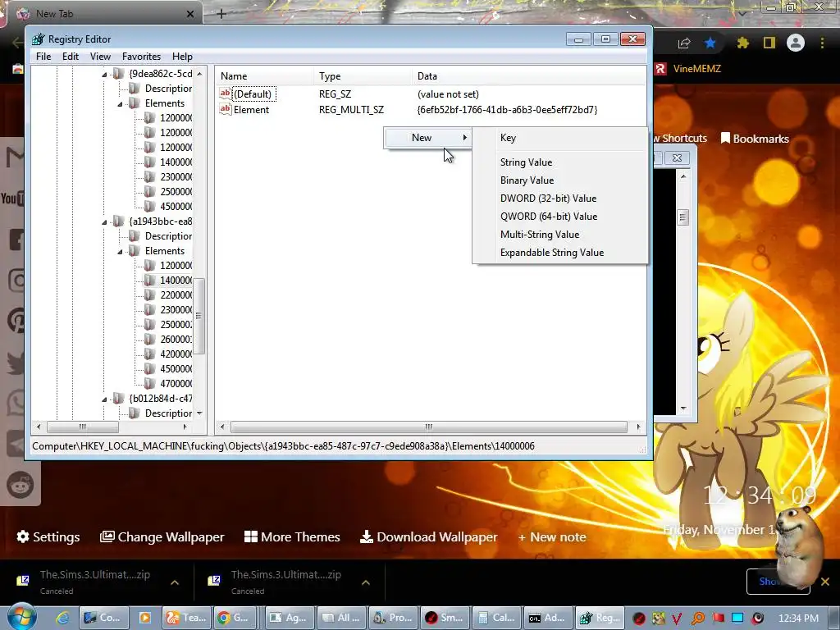Click folder icon of {a1943bbc-ea8 key
This screenshot has width=840, height=630.
point(119,221)
